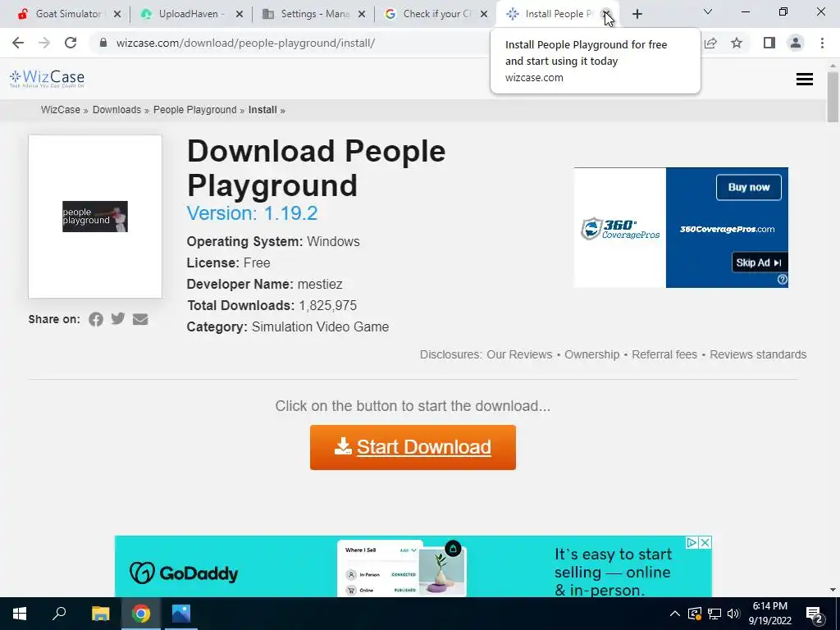The height and width of the screenshot is (630, 840).
Task: Click the WizCase logo
Action: click(47, 79)
